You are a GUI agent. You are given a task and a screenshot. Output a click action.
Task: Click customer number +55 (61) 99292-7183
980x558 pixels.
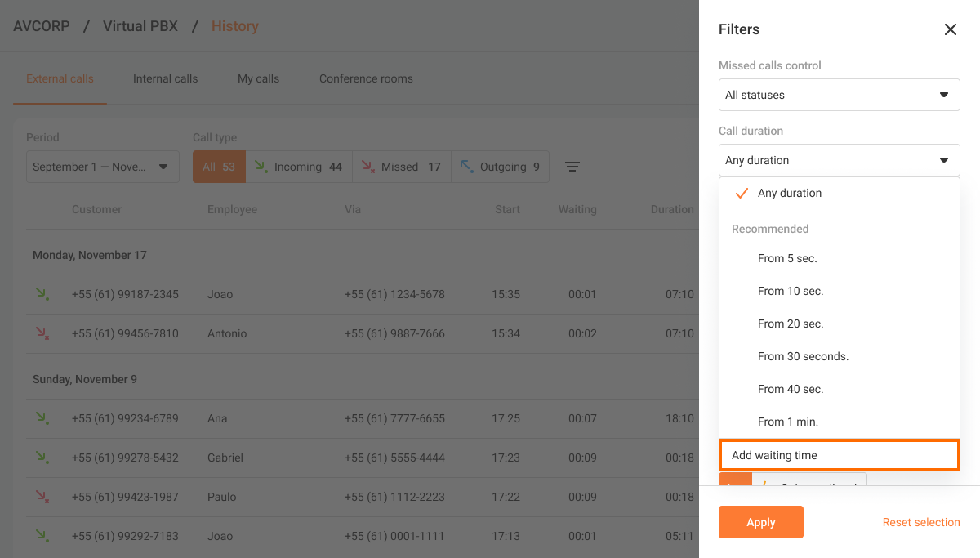tap(125, 536)
